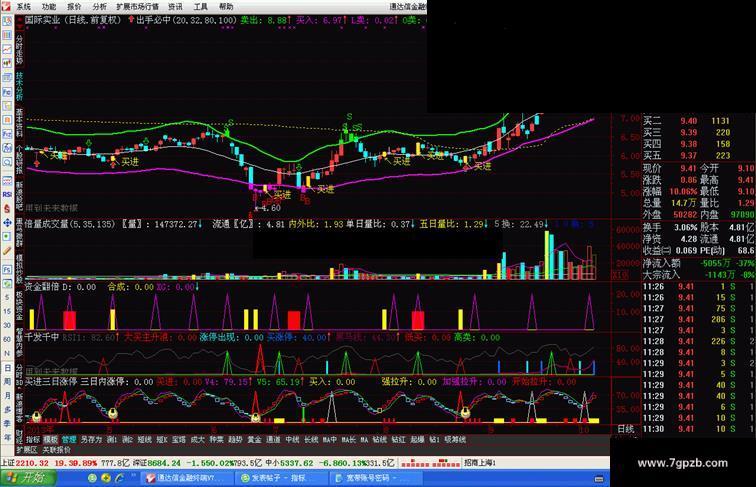Apply the 宝塔 indicator template

(178, 439)
